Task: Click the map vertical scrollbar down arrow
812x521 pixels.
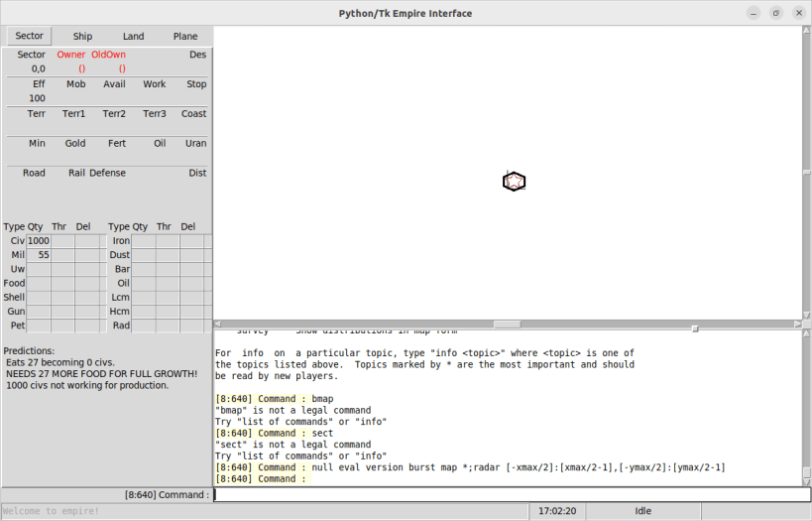Action: [x=807, y=316]
